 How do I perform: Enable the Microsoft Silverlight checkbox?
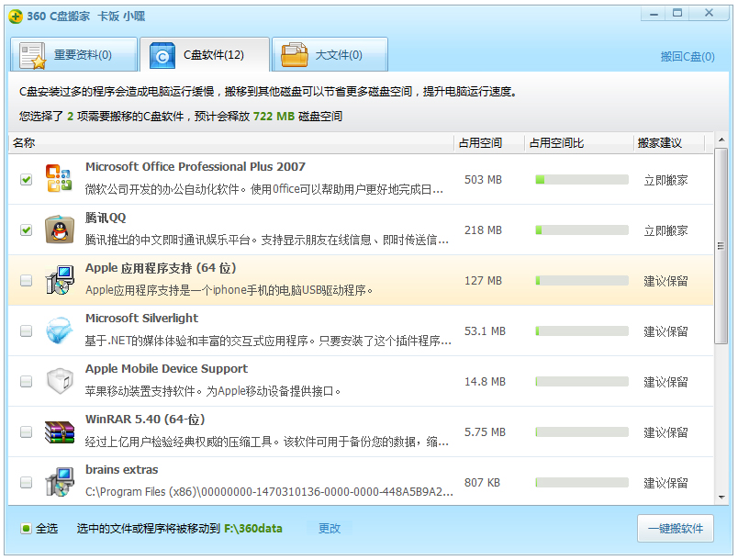[26, 330]
